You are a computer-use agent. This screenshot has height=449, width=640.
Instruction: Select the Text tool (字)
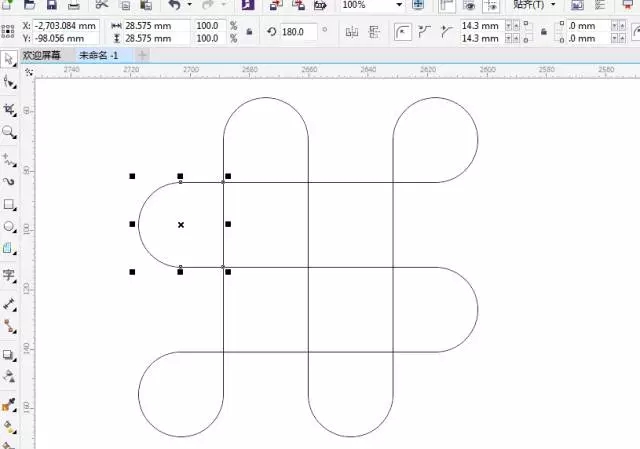tap(9, 275)
